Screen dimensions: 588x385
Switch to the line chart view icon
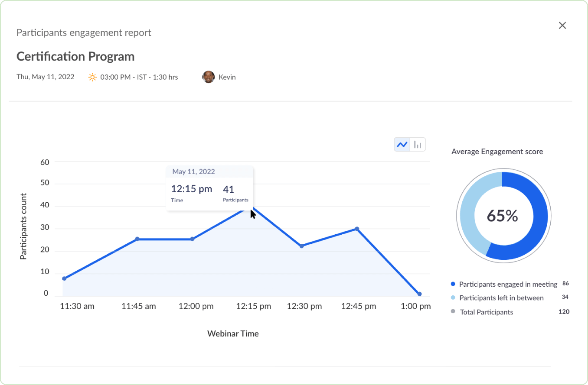(402, 144)
